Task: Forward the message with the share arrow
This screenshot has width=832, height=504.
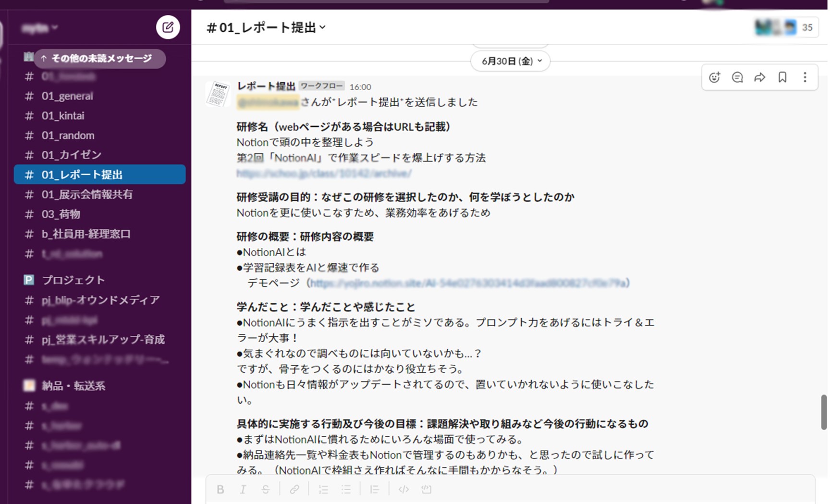Action: (759, 77)
